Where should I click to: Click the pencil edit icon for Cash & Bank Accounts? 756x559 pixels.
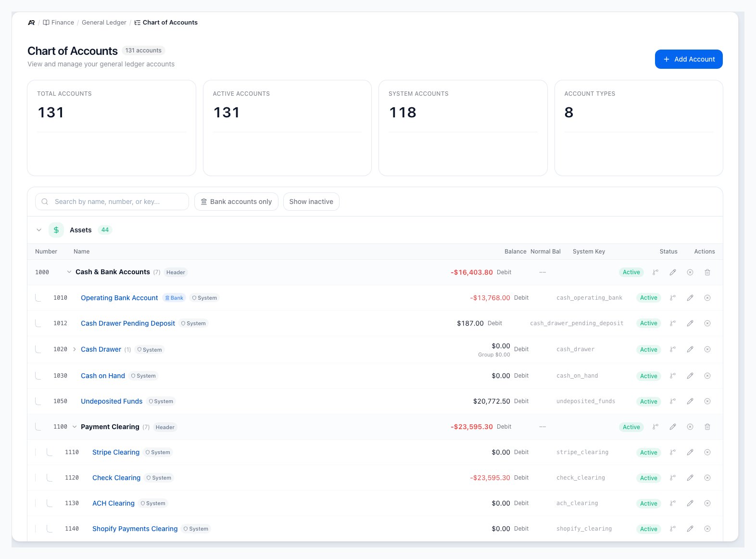point(673,272)
